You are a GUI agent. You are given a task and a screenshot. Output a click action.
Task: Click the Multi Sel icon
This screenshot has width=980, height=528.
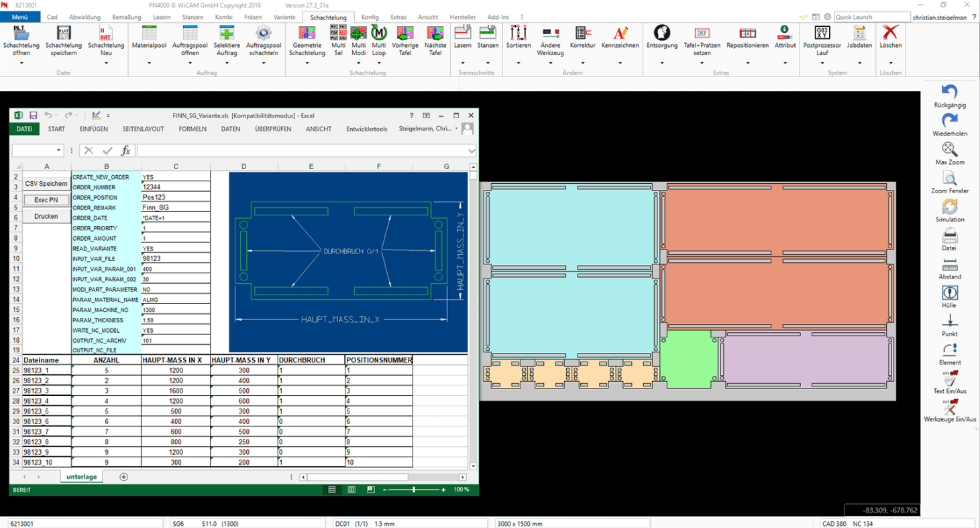(339, 32)
